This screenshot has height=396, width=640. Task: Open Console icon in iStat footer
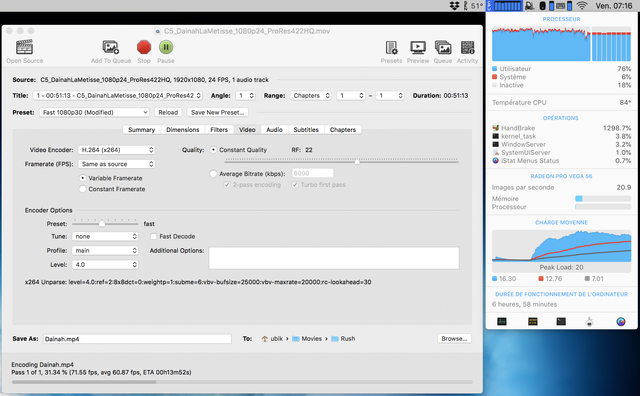533,321
